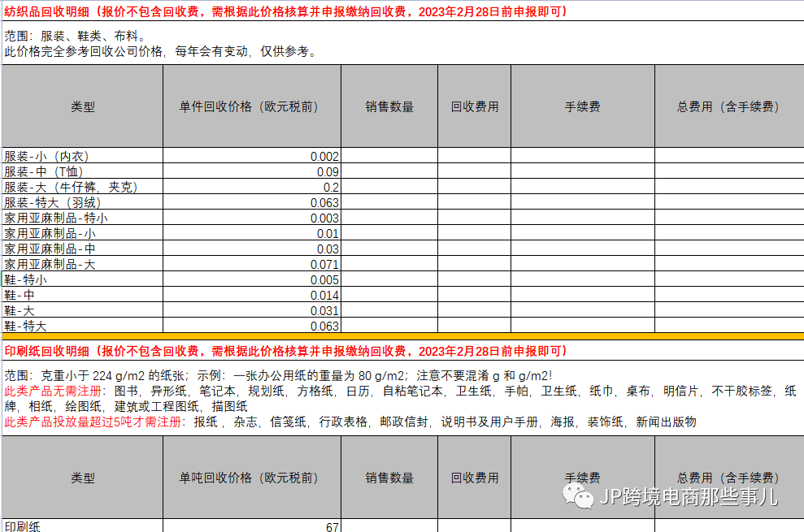This screenshot has height=532, width=804.
Task: Select the price value 0.003 cell
Action: (252, 218)
